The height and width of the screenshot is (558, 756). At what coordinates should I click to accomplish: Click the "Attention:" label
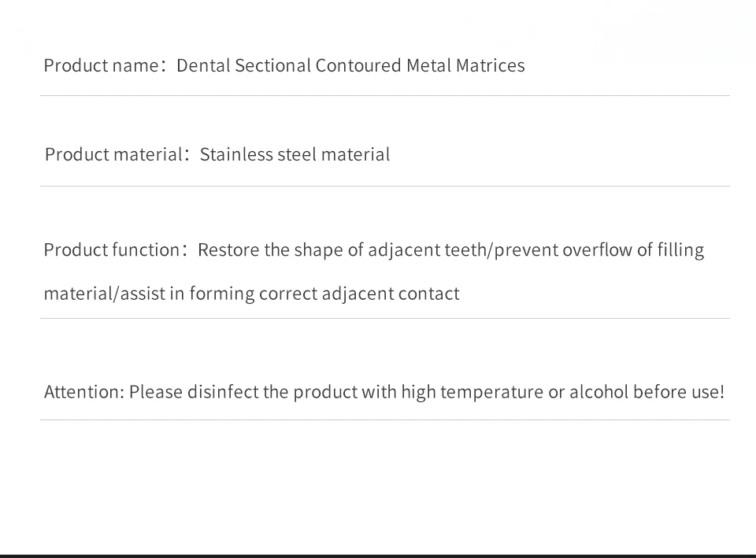84,392
